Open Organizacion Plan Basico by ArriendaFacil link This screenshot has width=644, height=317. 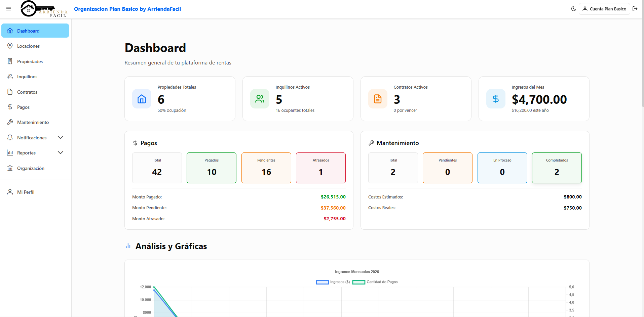click(127, 9)
